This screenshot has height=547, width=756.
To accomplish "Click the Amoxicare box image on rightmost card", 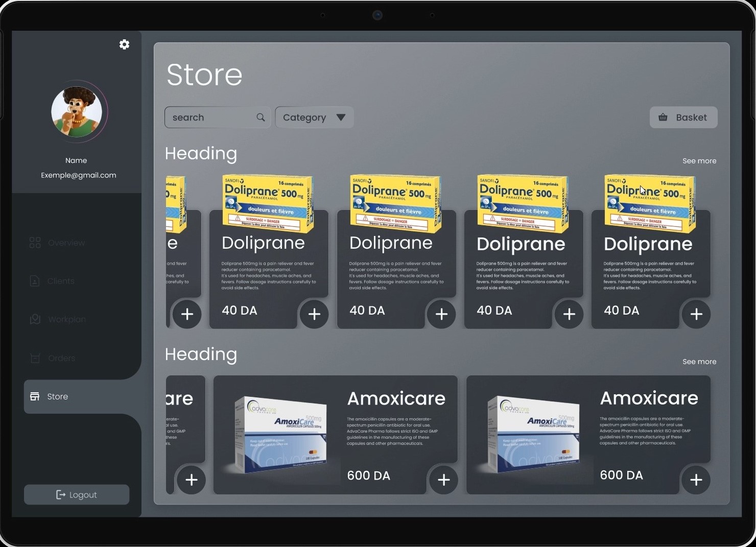I will pyautogui.click(x=534, y=434).
